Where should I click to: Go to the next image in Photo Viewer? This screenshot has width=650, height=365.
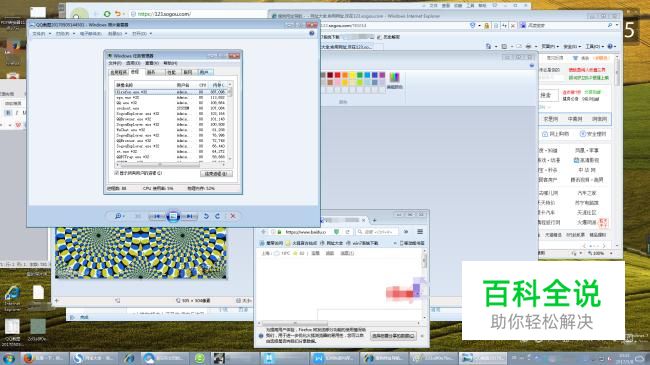189,216
